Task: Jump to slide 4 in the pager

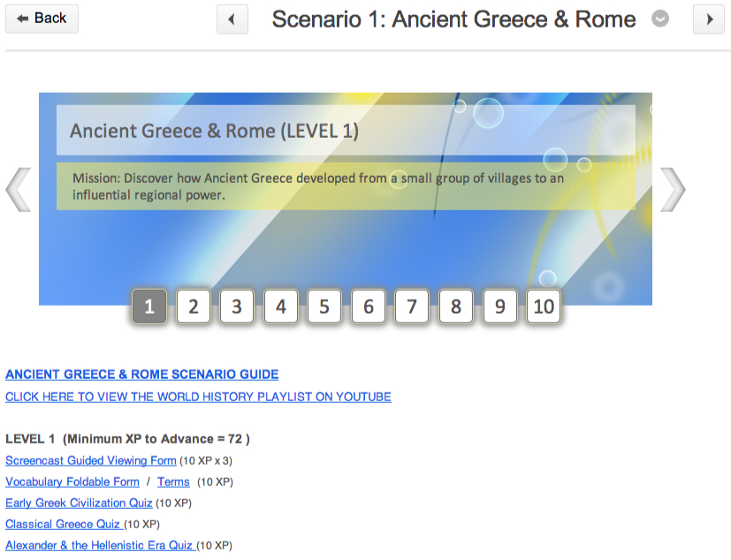Action: [x=281, y=306]
